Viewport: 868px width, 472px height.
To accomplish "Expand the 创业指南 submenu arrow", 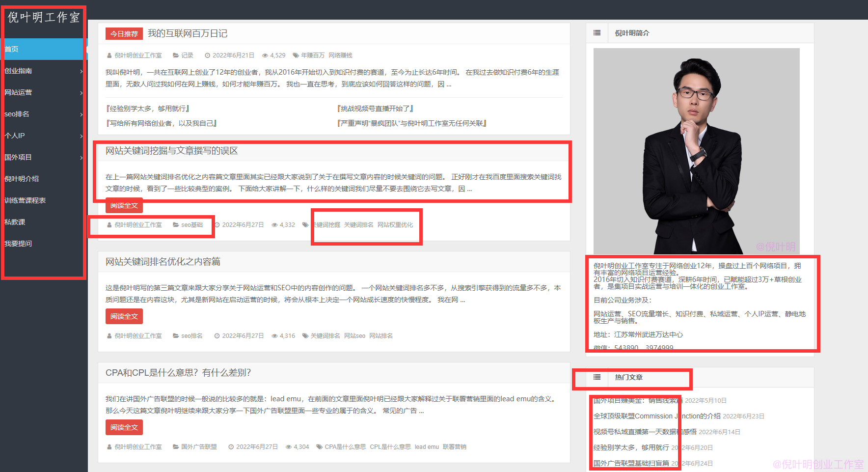I will click(x=81, y=71).
